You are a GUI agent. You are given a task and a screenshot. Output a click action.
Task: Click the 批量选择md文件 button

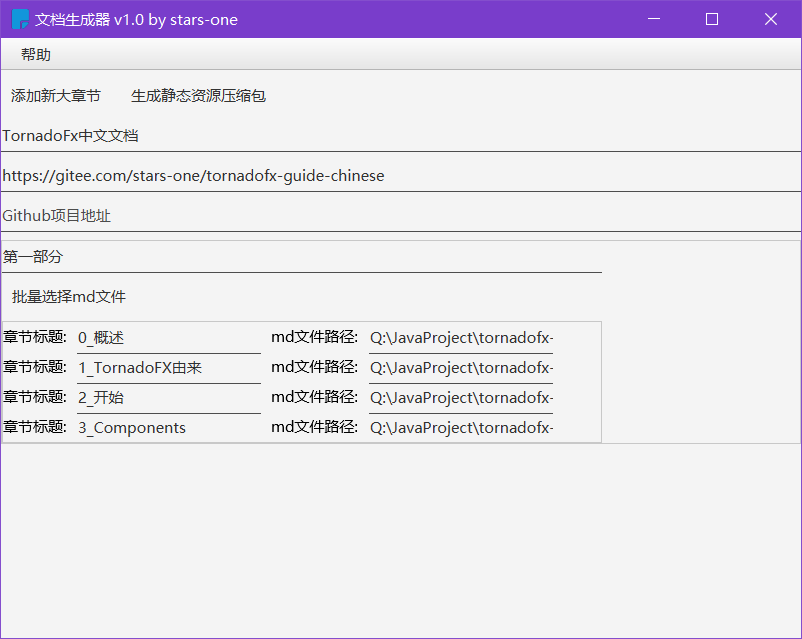(69, 296)
